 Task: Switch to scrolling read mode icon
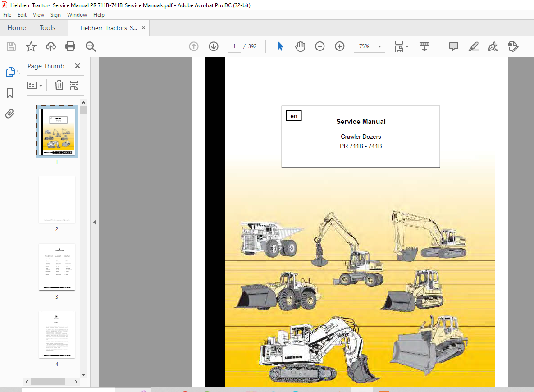coord(424,46)
